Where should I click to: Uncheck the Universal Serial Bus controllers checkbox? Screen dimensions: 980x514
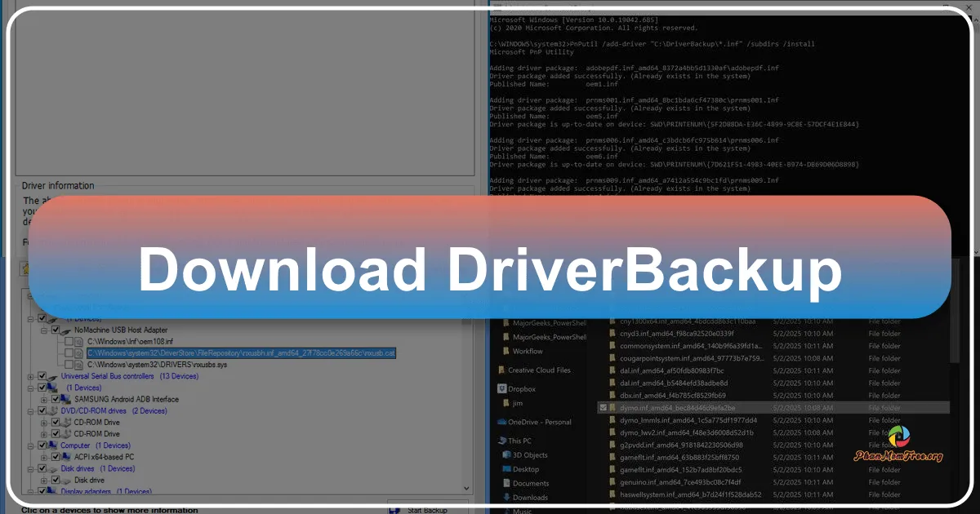[x=41, y=376]
